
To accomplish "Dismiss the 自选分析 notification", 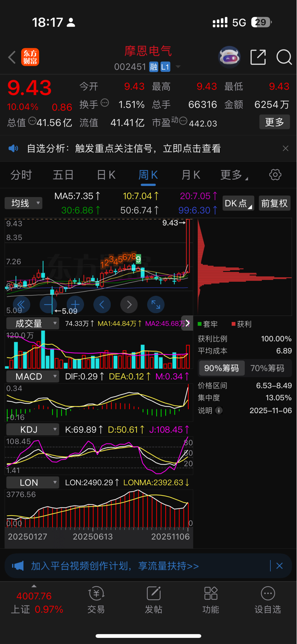I will click(x=285, y=149).
